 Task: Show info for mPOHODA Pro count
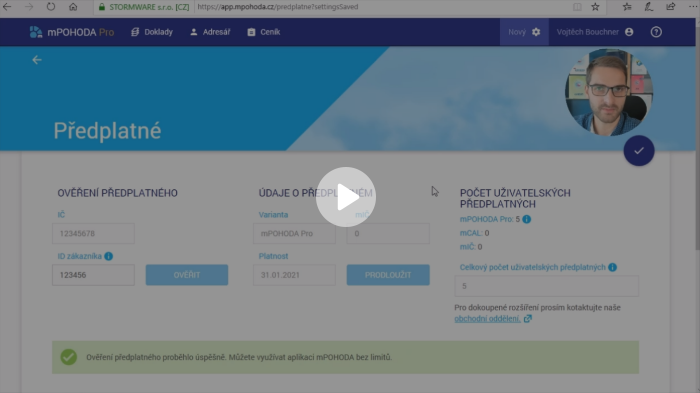(527, 219)
